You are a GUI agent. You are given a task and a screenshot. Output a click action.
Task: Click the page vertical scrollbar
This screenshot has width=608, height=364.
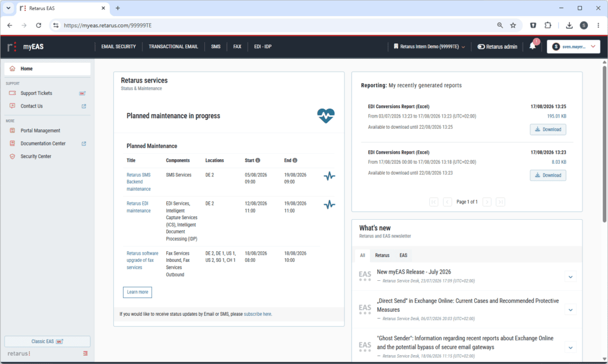click(x=604, y=144)
